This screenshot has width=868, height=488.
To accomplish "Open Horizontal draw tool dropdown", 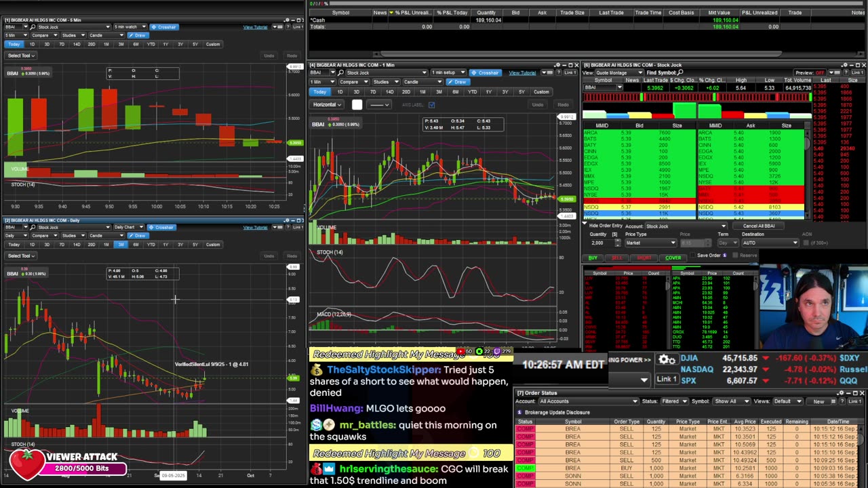I will click(327, 104).
